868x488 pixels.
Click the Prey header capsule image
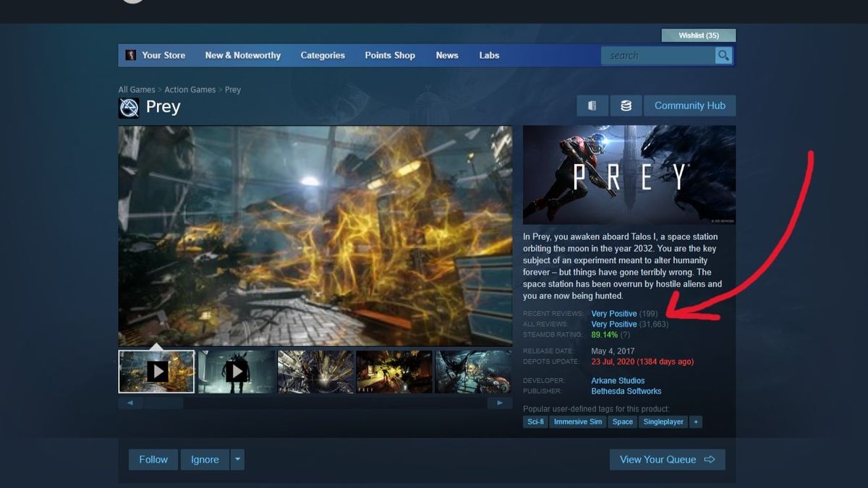point(629,175)
